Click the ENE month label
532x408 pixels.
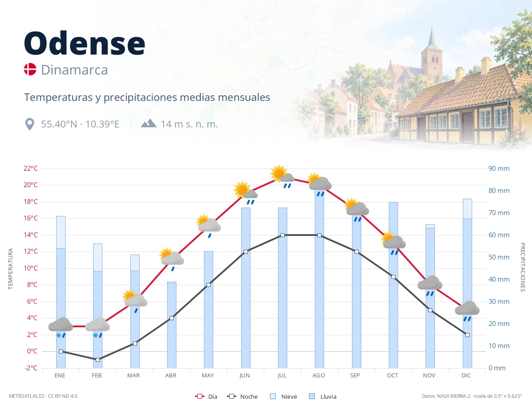(60, 375)
